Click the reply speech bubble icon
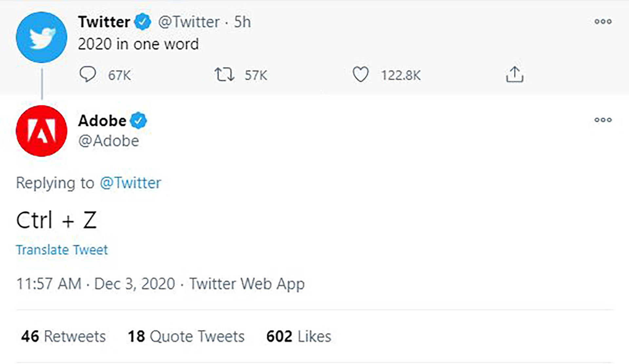Image resolution: width=629 pixels, height=364 pixels. click(87, 74)
